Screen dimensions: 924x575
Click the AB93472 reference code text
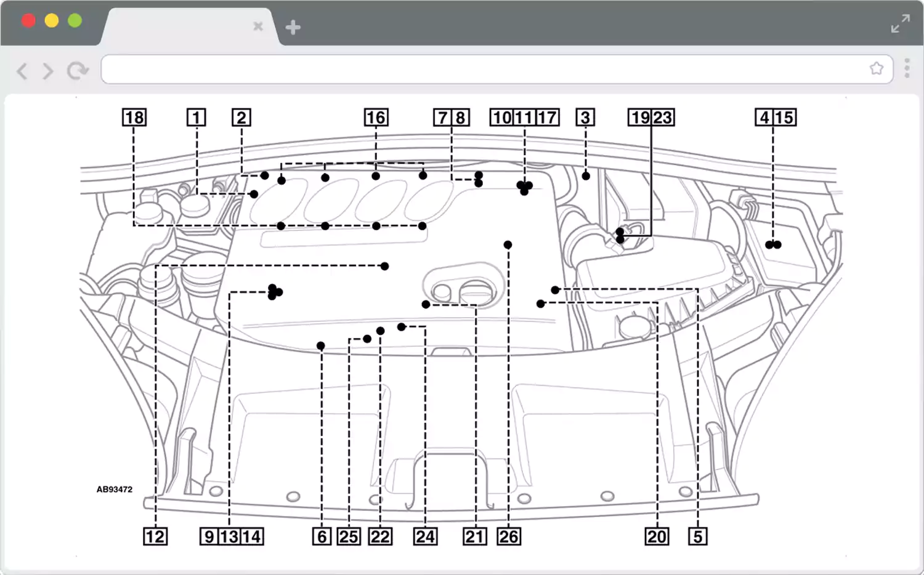click(x=115, y=490)
